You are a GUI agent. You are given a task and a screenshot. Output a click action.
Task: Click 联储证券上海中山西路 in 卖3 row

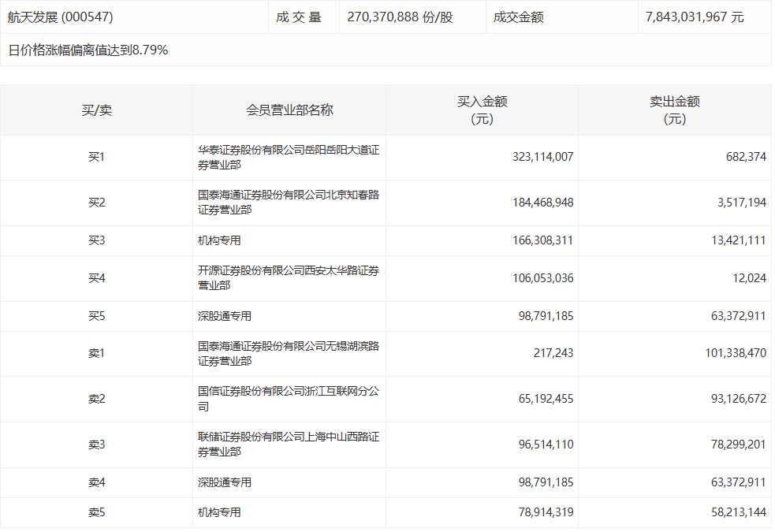coord(288,445)
